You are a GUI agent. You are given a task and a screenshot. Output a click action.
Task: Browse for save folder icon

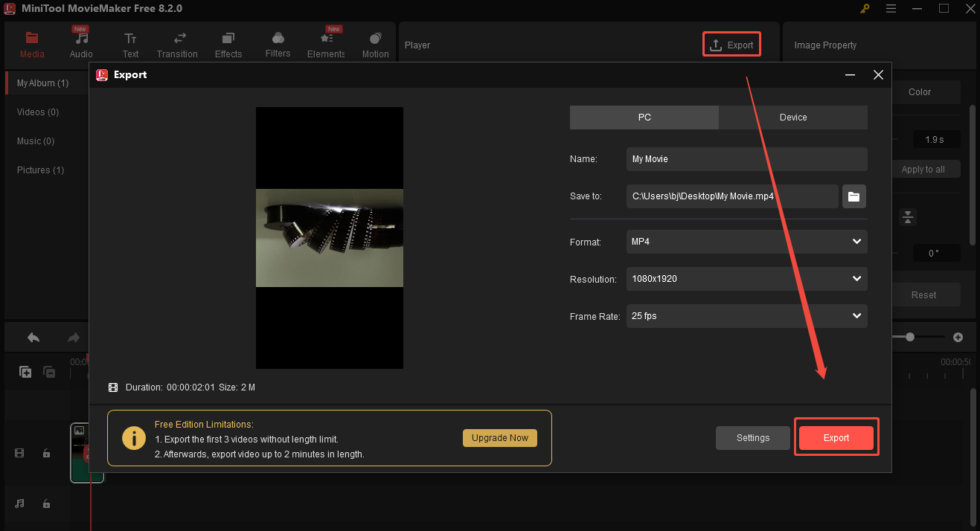tap(854, 196)
